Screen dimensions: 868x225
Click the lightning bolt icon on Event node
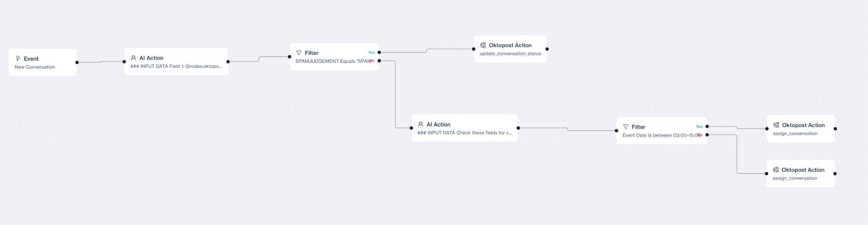(x=18, y=59)
